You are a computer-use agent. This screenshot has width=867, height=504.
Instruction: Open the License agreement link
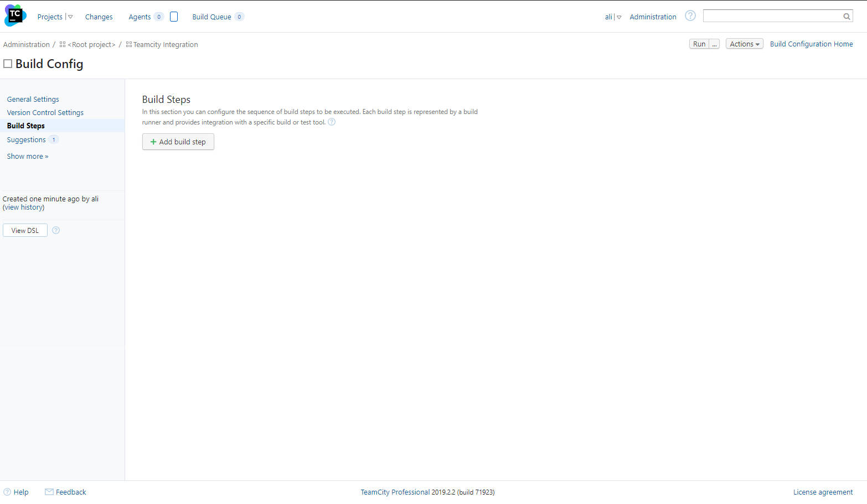pyautogui.click(x=823, y=492)
